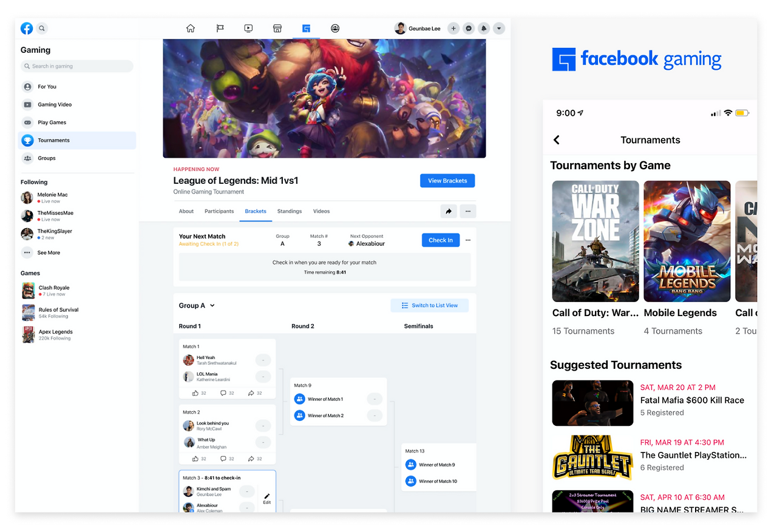Select Gaming Video in sidebar

pyautogui.click(x=77, y=104)
